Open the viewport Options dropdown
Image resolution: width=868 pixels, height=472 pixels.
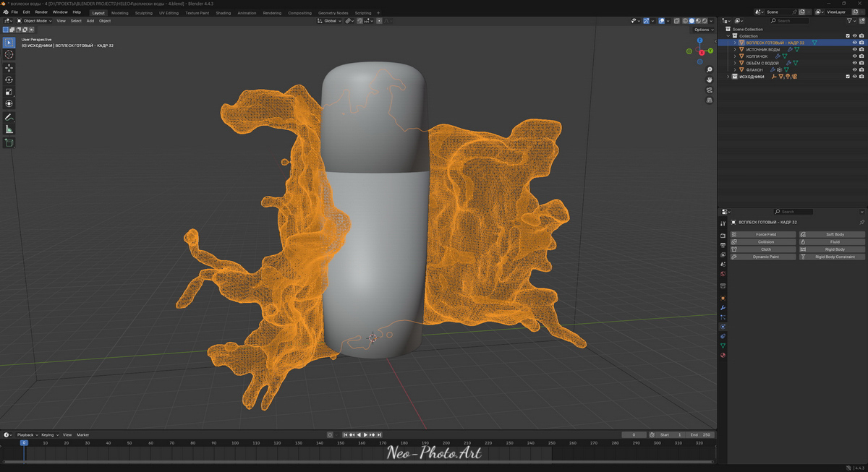point(703,30)
